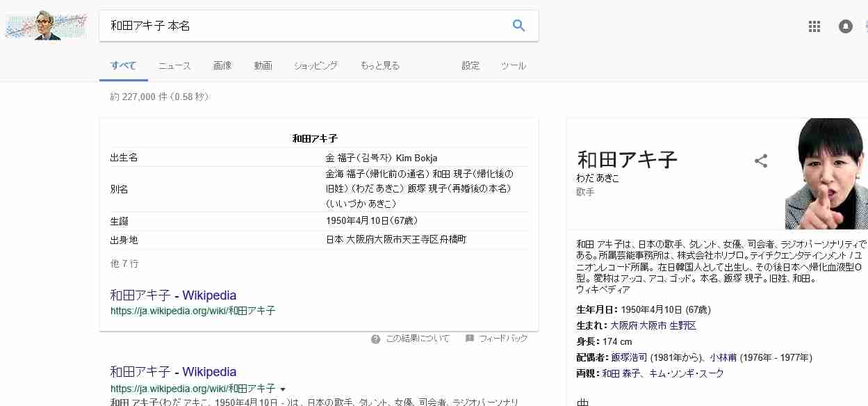The image size is (868, 406).
Task: Open parent link 和田 森子
Action: (x=620, y=373)
